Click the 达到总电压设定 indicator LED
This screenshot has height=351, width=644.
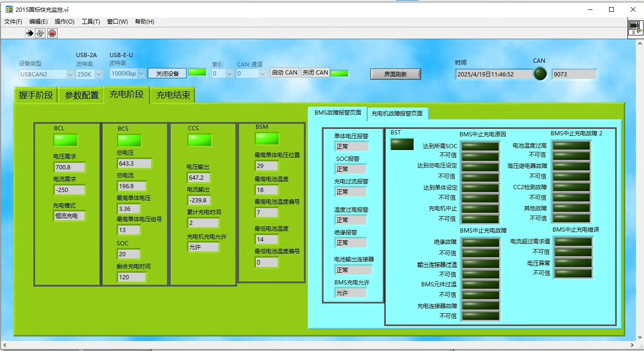(480, 167)
